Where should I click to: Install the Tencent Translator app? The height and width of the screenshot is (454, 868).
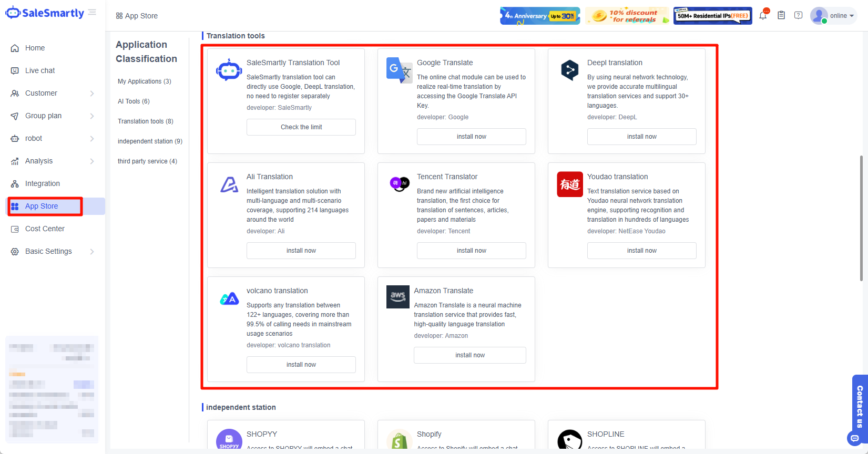472,251
